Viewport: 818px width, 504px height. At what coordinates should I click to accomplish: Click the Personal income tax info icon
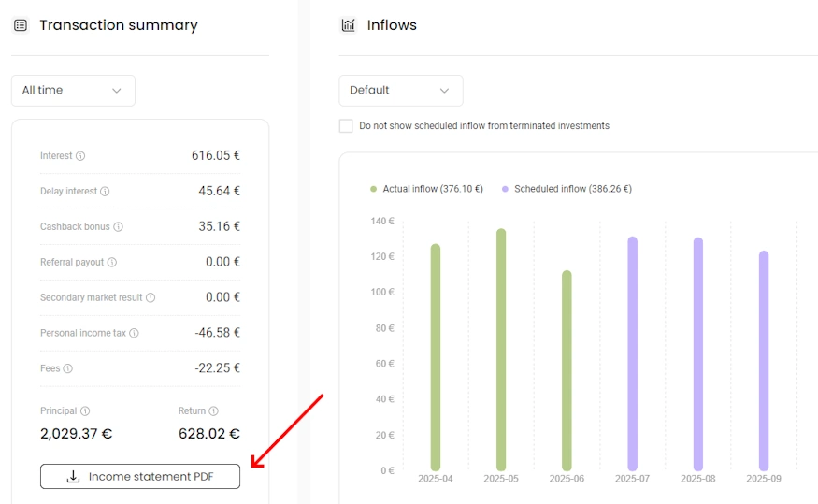(134, 334)
